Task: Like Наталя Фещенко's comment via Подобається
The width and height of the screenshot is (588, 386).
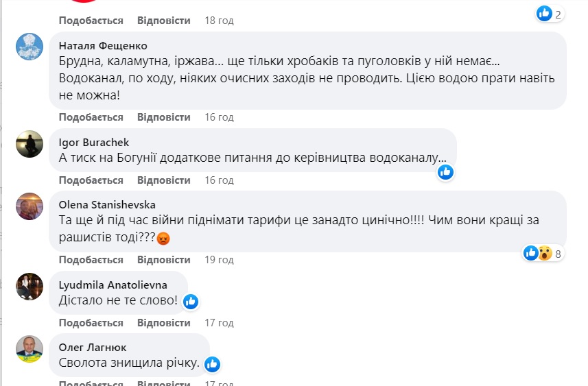Action: pos(91,117)
